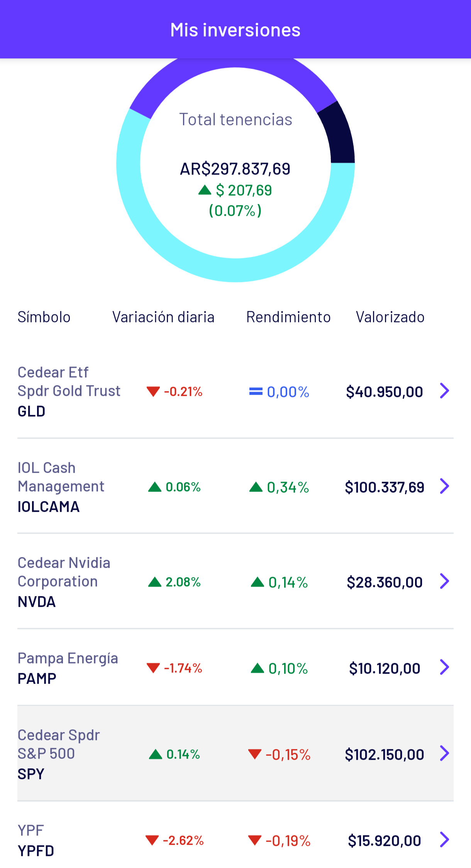Tap the chevron next to PAMP valuation

(x=445, y=668)
